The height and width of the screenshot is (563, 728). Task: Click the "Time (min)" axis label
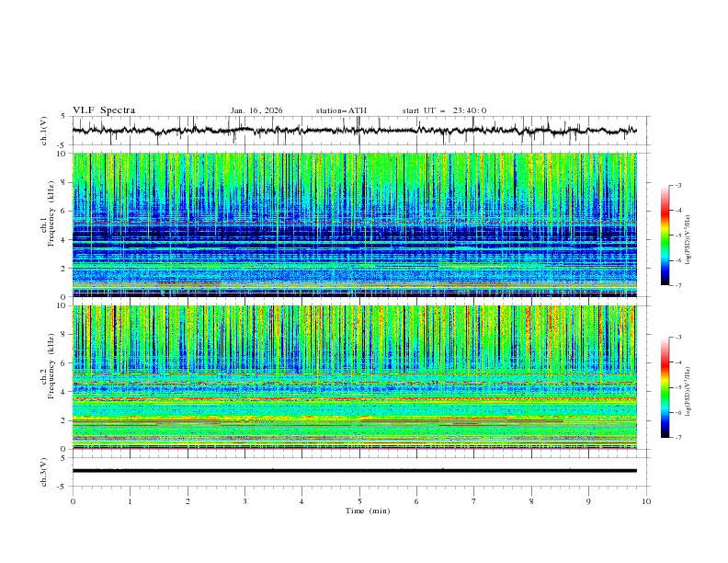(368, 511)
